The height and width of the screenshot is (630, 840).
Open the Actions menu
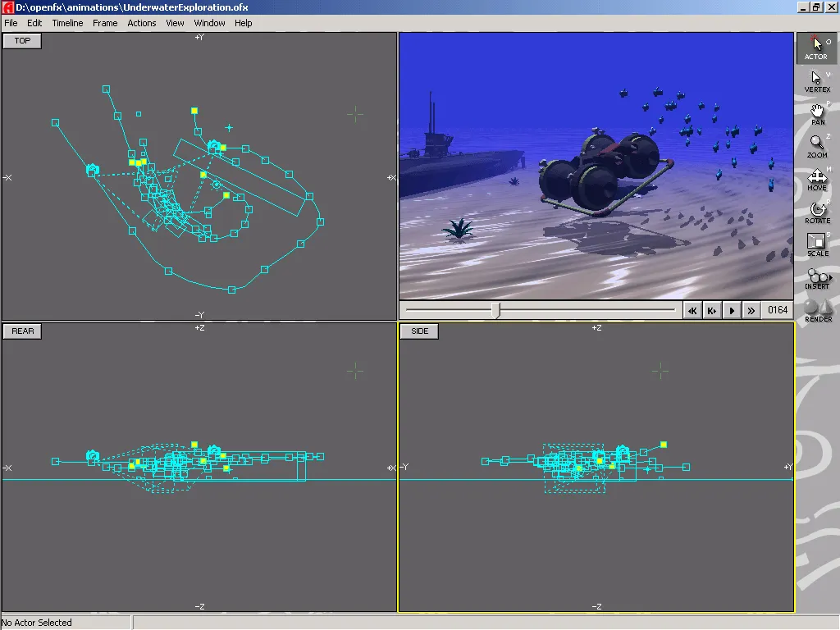click(x=141, y=23)
